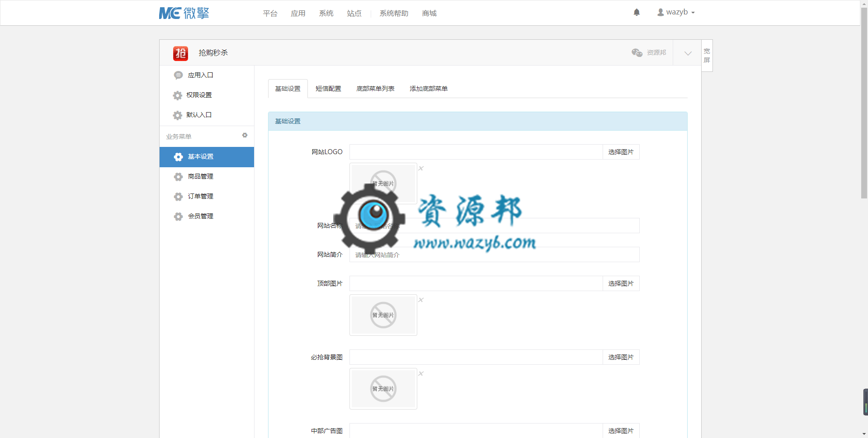Focus the 顶部图片 path input

[476, 283]
